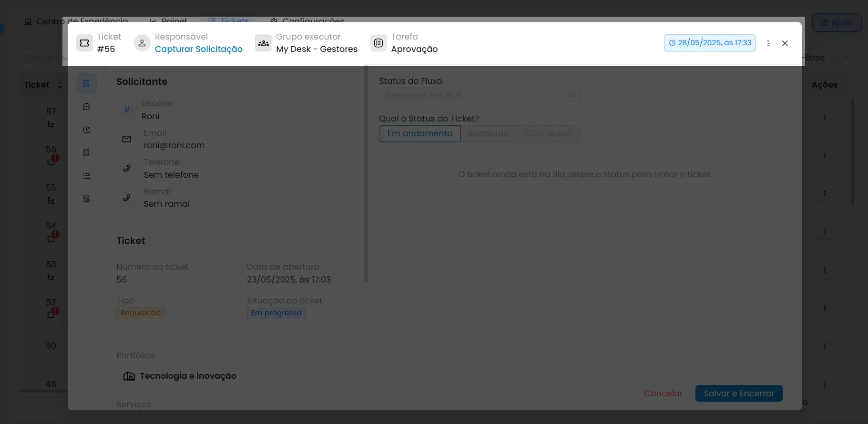Select the Resolvido status option

pos(489,133)
